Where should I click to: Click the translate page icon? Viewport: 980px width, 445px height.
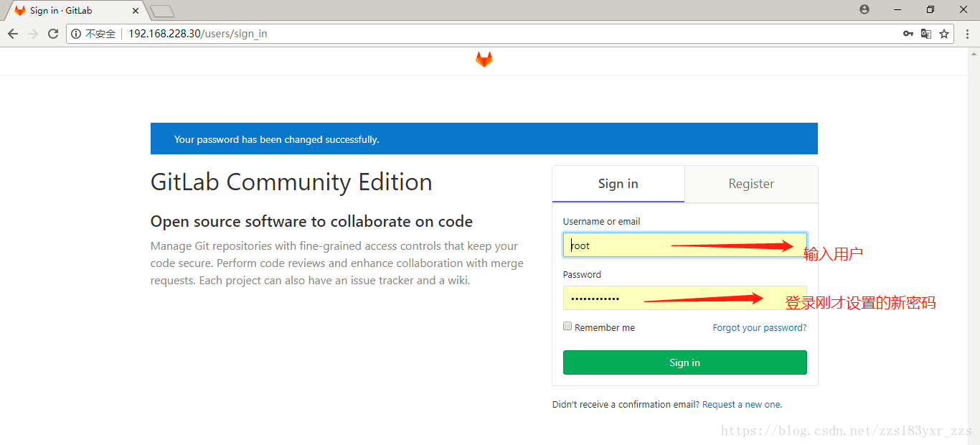(x=926, y=34)
